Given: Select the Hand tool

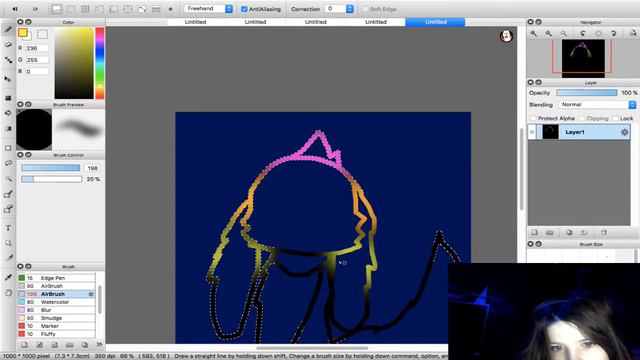Looking at the screenshot, I should 8,293.
